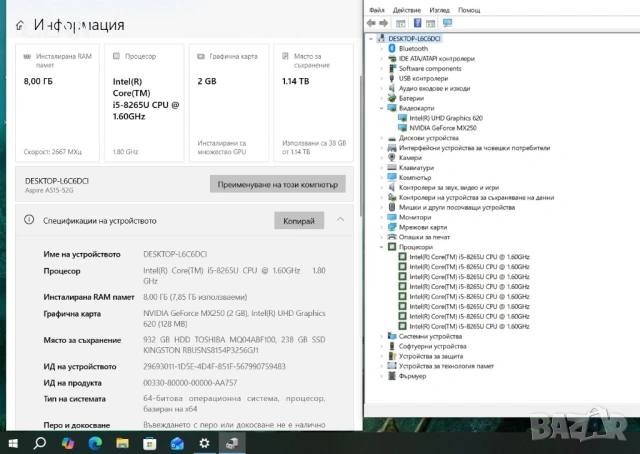Open Microsoft Edge from the taskbar
The image size is (640, 454).
(95, 443)
